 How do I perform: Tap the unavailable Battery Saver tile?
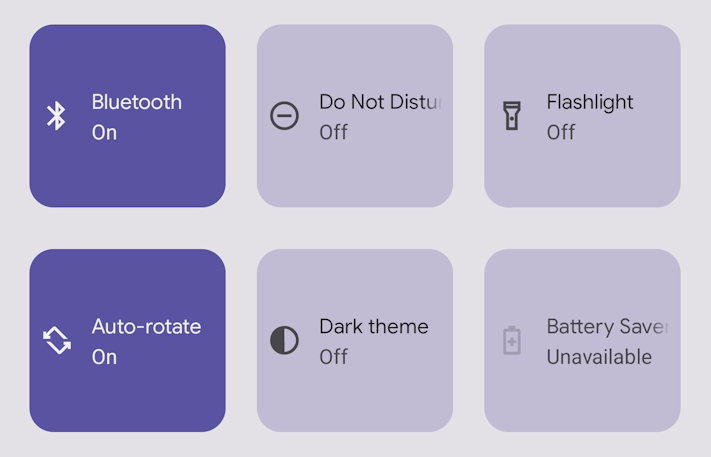[x=582, y=340]
